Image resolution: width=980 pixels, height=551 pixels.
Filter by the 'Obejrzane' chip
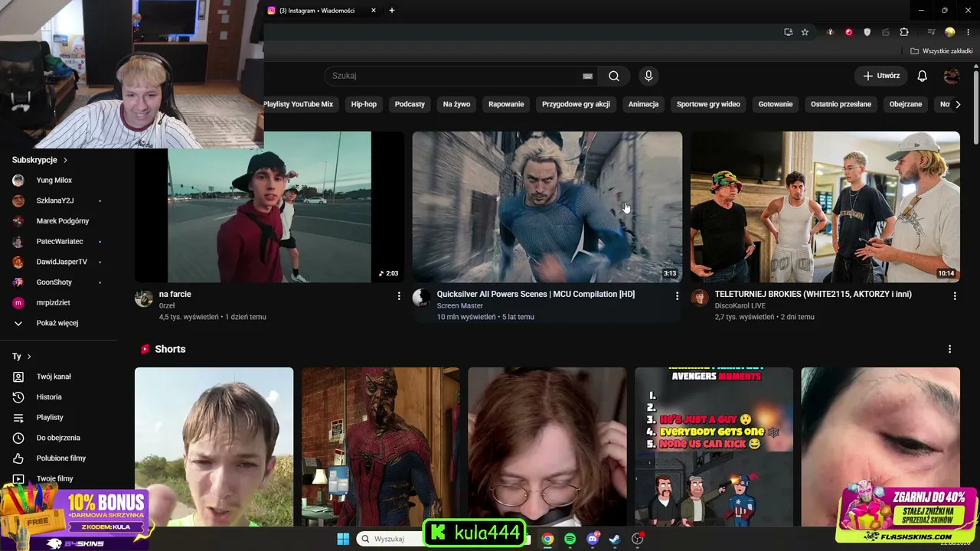(906, 104)
